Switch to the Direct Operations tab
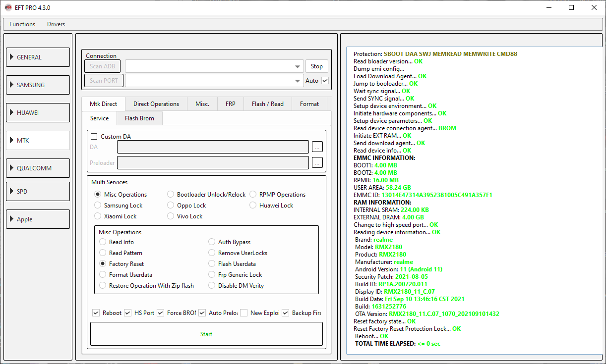 156,104
